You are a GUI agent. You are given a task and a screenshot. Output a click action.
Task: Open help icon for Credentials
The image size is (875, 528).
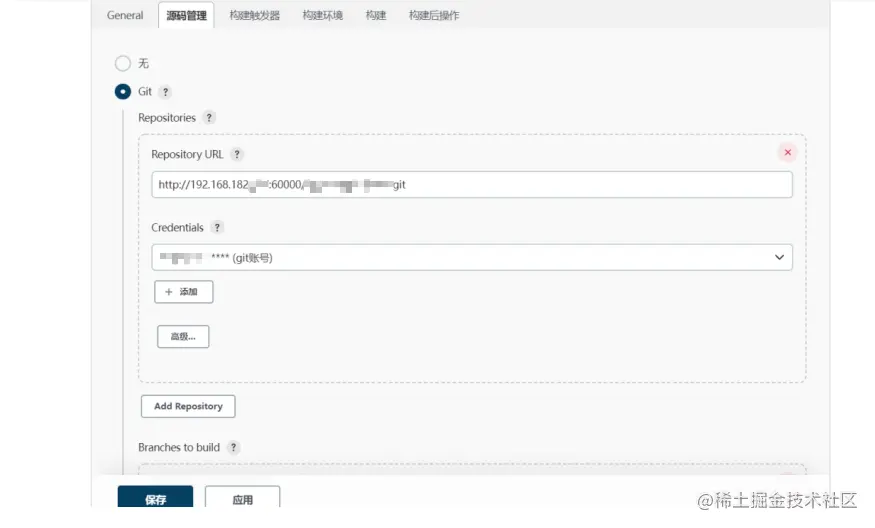(217, 227)
